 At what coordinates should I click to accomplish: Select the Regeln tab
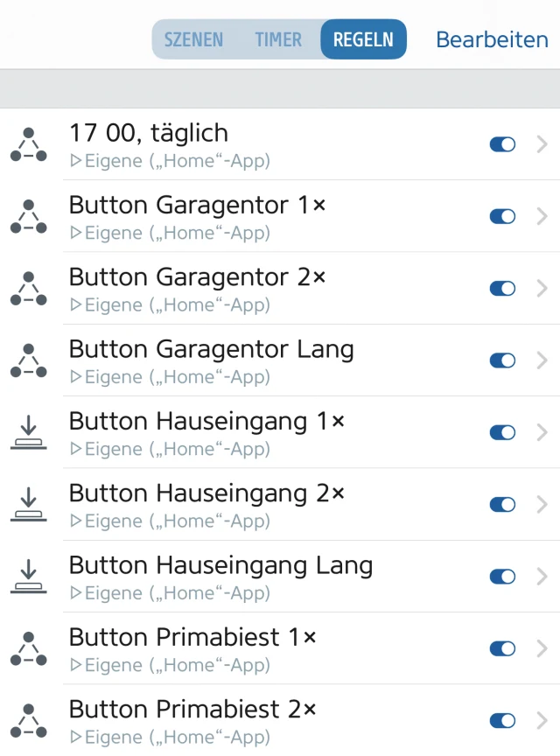pos(363,39)
